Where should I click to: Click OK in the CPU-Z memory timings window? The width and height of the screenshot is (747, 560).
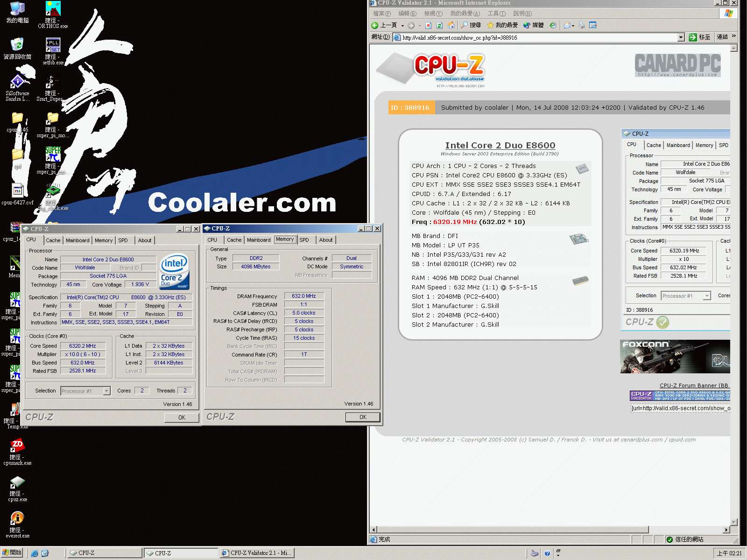coord(363,417)
